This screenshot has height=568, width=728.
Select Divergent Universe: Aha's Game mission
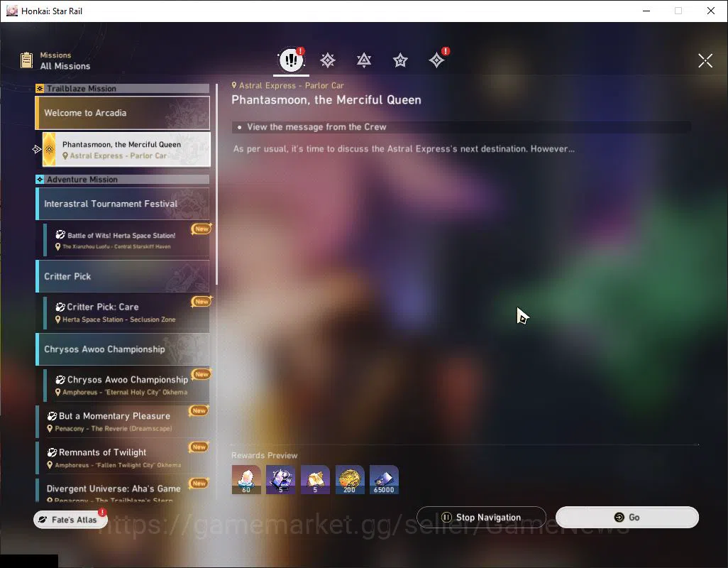pyautogui.click(x=123, y=491)
